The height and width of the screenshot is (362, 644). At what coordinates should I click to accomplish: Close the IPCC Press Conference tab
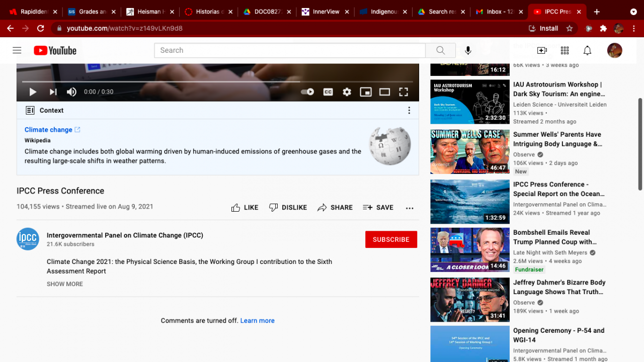click(579, 12)
